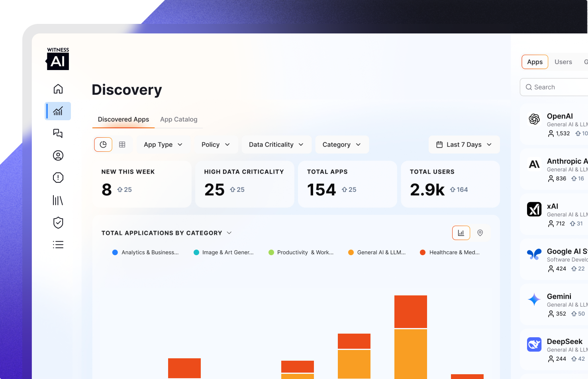Click the 712 user count under xAI
This screenshot has height=379, width=588.
(x=560, y=224)
